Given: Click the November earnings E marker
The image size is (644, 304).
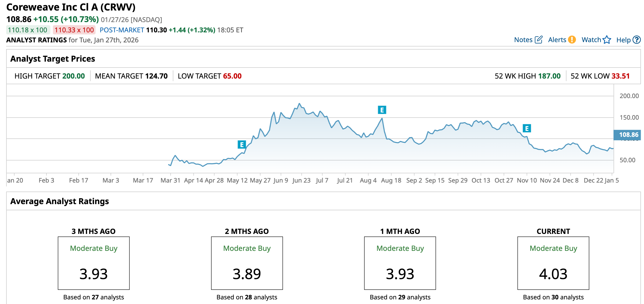Looking at the screenshot, I should coord(527,128).
